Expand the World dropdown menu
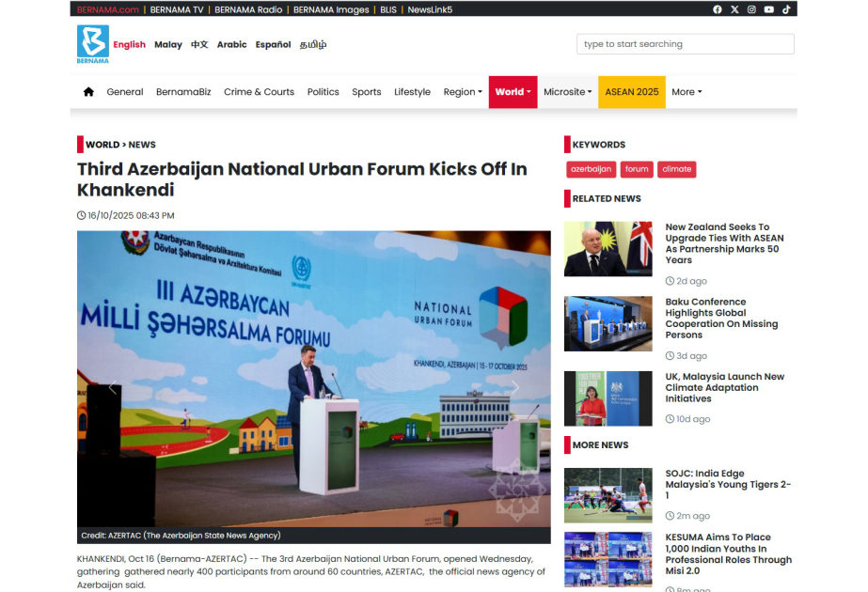 513,92
